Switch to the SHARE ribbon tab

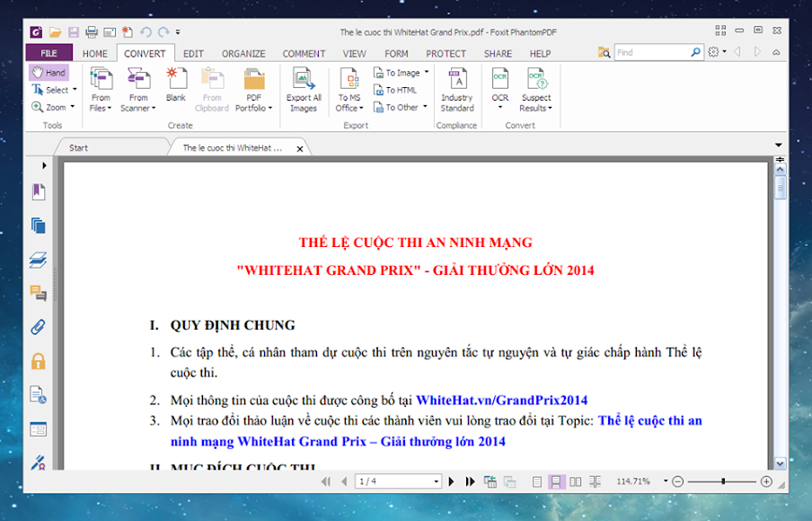tap(498, 54)
